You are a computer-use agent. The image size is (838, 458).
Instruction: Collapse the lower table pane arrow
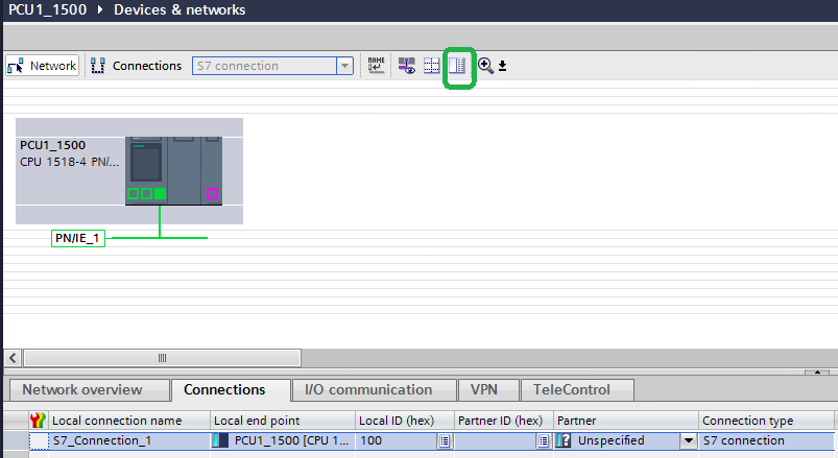817,372
